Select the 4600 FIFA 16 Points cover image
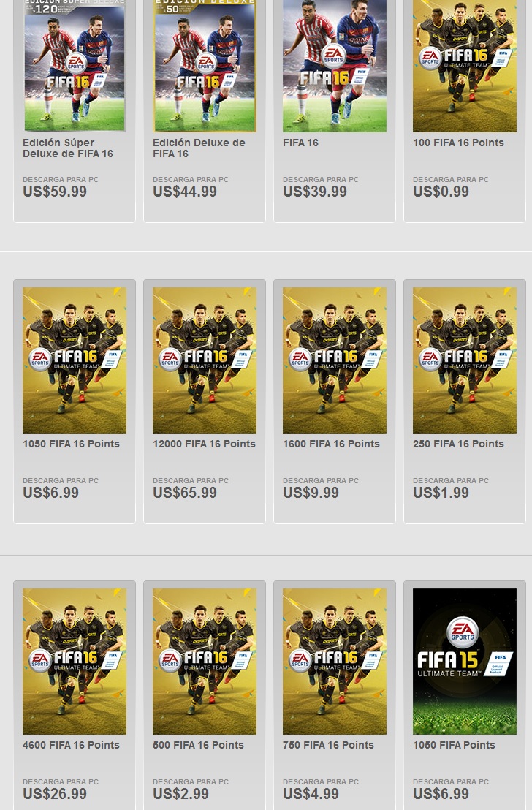 point(75,661)
